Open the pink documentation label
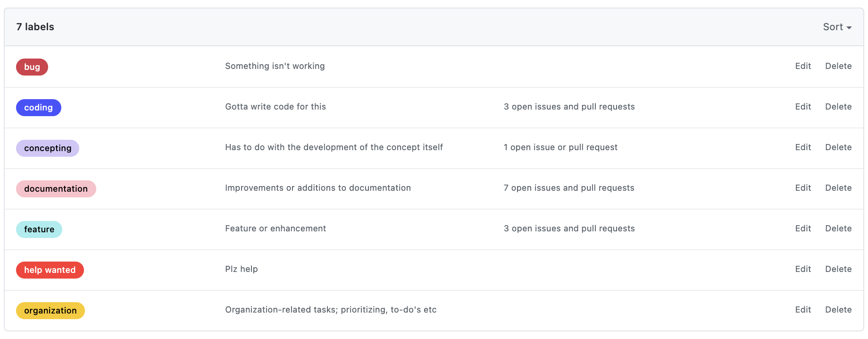The width and height of the screenshot is (868, 339). tap(56, 189)
